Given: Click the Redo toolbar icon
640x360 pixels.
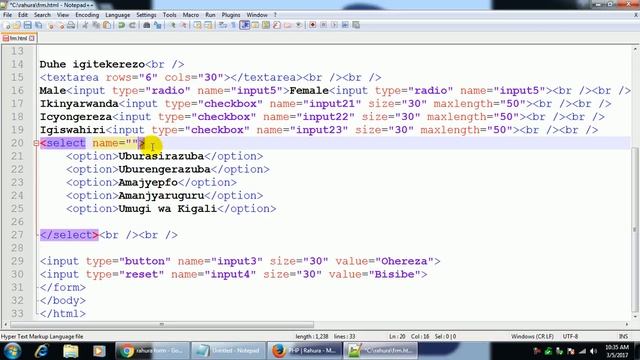Looking at the screenshot, I should (x=133, y=25).
